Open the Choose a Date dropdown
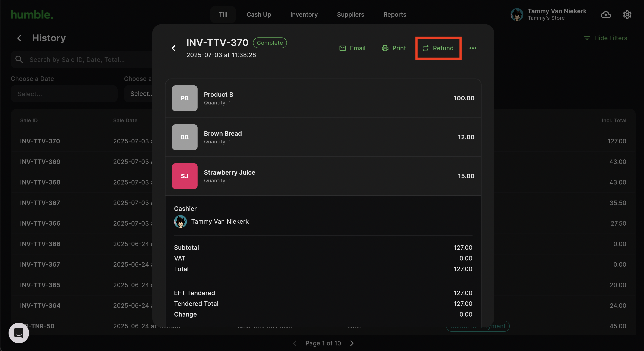The height and width of the screenshot is (351, 644). 64,94
